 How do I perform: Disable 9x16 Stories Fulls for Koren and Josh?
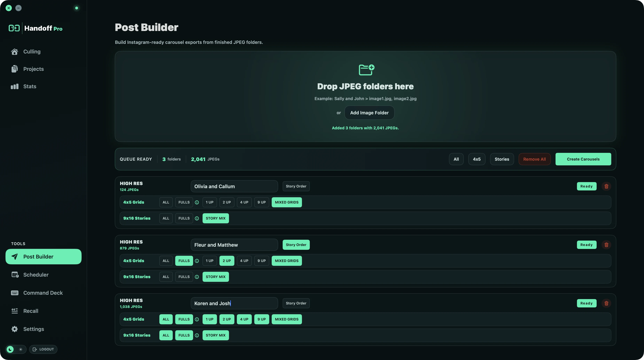click(184, 335)
